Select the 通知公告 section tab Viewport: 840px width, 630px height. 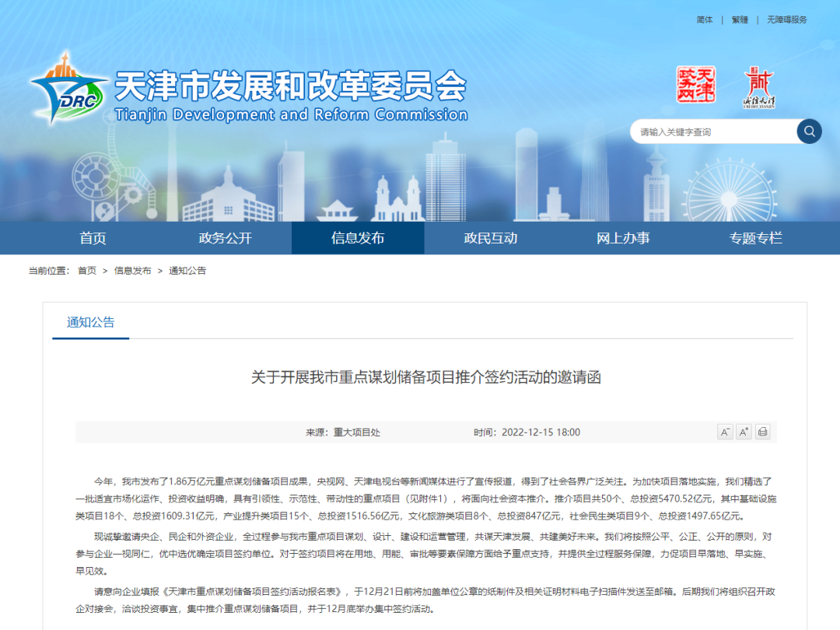coord(90,323)
